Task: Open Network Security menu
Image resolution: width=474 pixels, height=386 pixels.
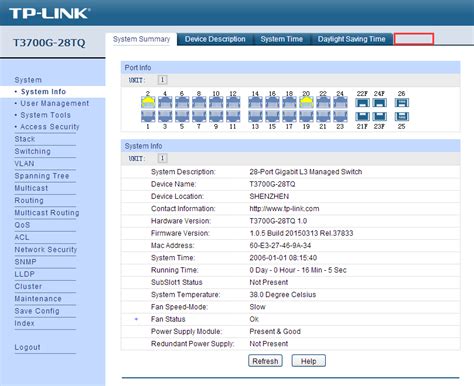Action: 46,250
